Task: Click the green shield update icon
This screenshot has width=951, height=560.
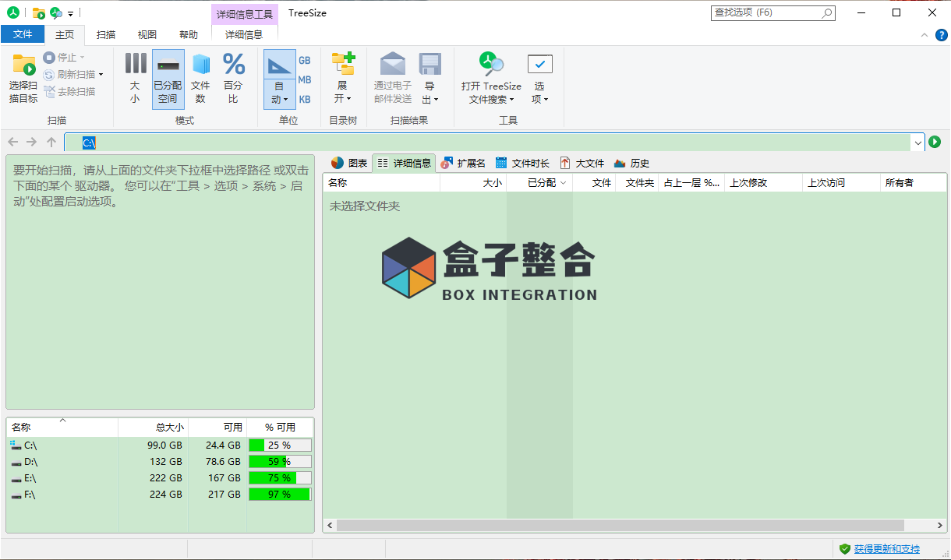Action: point(844,549)
